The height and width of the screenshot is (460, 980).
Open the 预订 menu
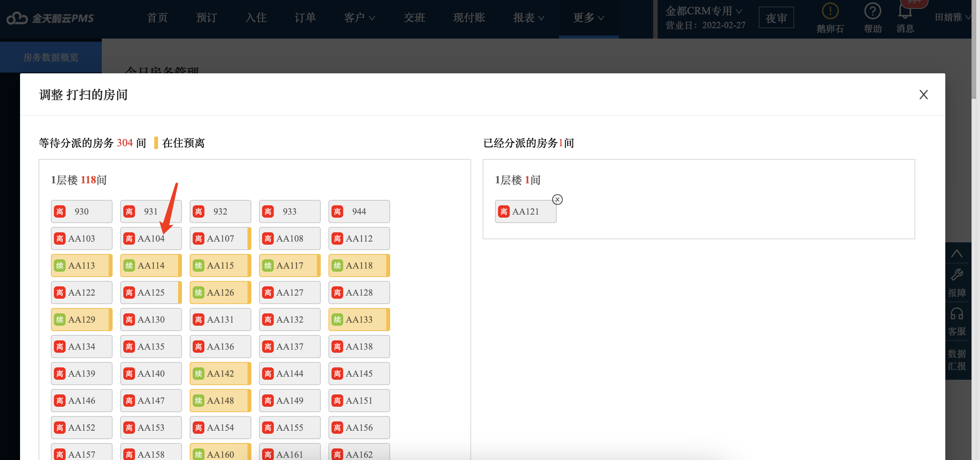[x=206, y=18]
